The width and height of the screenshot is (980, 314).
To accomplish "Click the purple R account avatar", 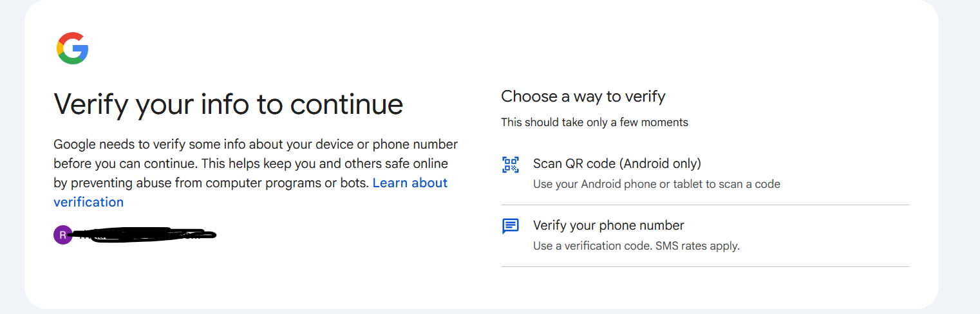I will pos(62,235).
